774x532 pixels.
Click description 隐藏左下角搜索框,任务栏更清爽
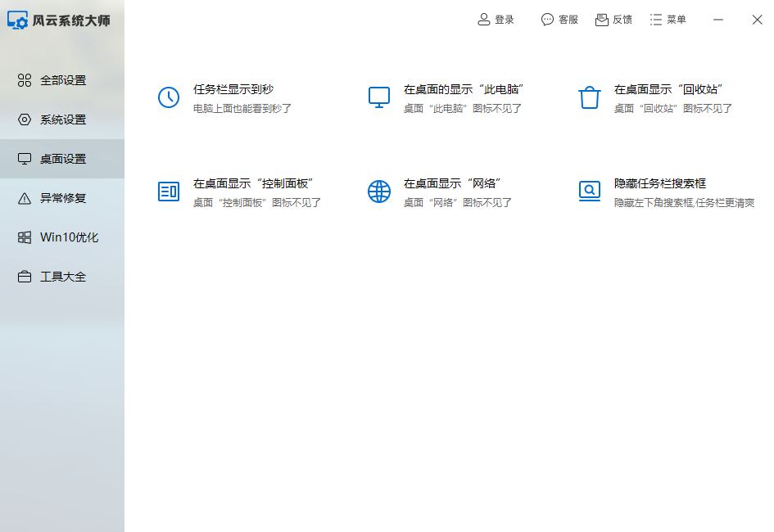click(684, 203)
